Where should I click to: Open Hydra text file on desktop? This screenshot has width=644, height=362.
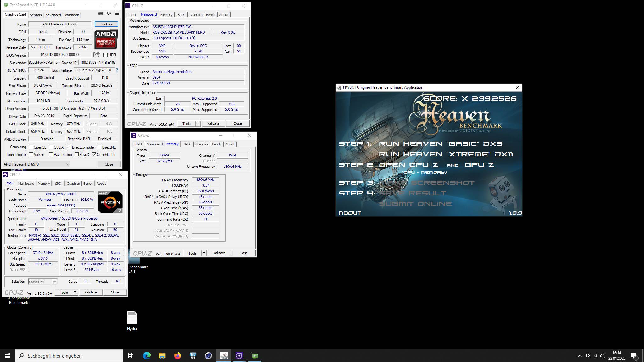click(x=132, y=321)
